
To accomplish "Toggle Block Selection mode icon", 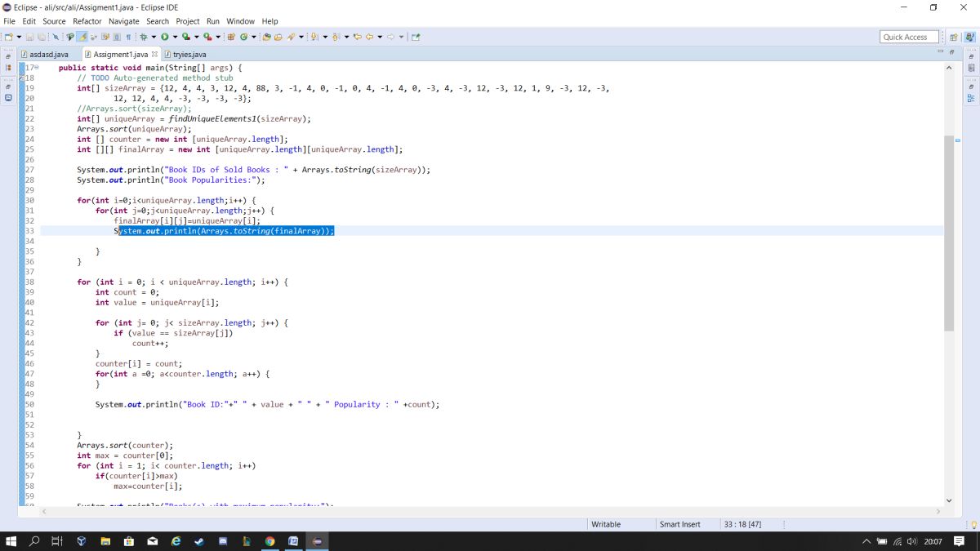I will point(117,37).
